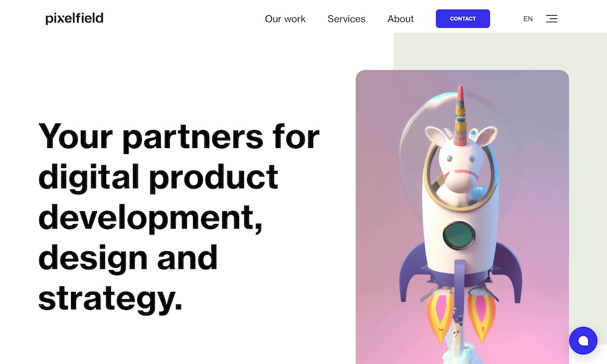Click the "Your partners for" headline line

[179, 136]
